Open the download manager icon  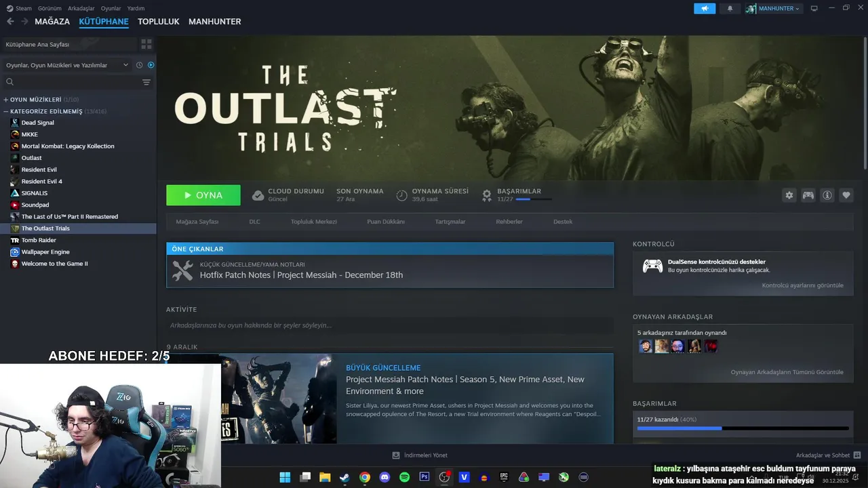click(396, 455)
